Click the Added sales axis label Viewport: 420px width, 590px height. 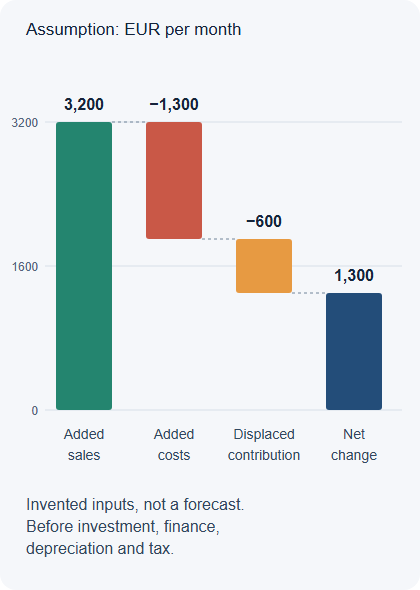(x=84, y=445)
